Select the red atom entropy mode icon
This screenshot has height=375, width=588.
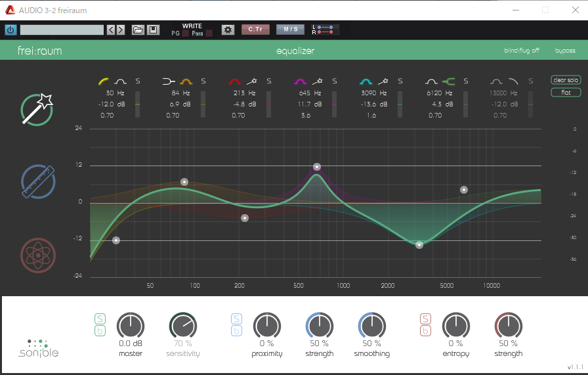click(37, 255)
